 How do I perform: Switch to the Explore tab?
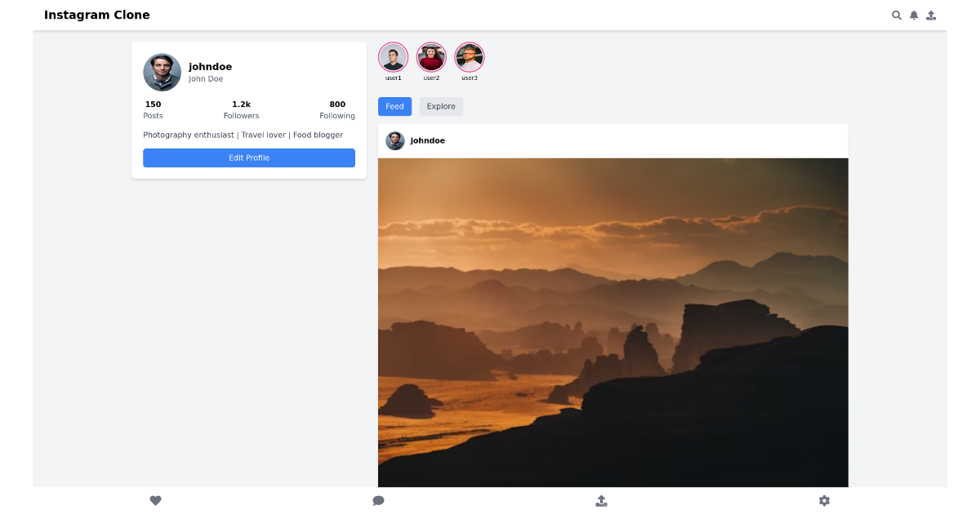(x=441, y=106)
